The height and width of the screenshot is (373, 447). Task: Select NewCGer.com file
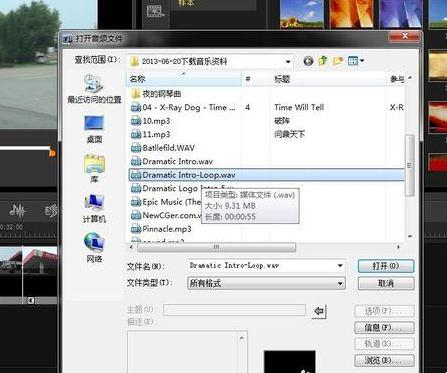click(166, 215)
